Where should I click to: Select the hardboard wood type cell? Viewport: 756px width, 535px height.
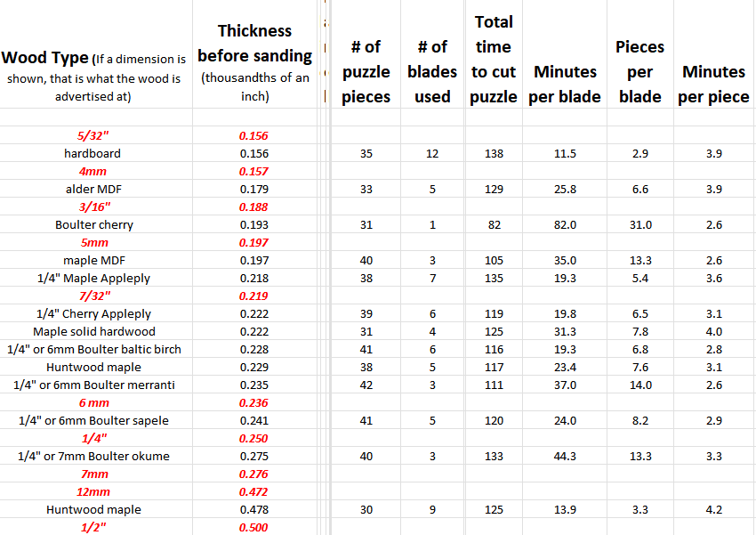pyautogui.click(x=92, y=153)
